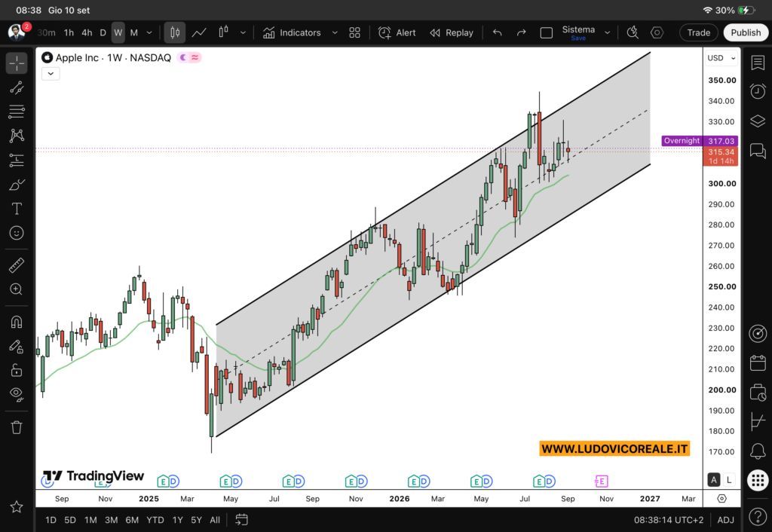Open the chart patterns tool
Screen dimensions: 772x532
click(17, 136)
